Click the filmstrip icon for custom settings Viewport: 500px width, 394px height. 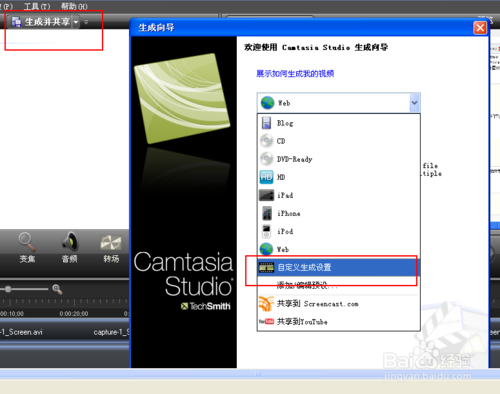coord(266,267)
